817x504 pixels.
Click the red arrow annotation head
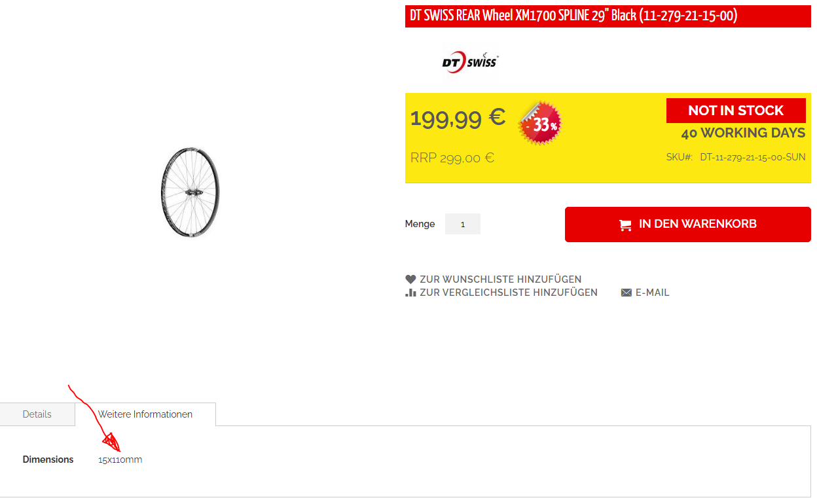coord(111,442)
